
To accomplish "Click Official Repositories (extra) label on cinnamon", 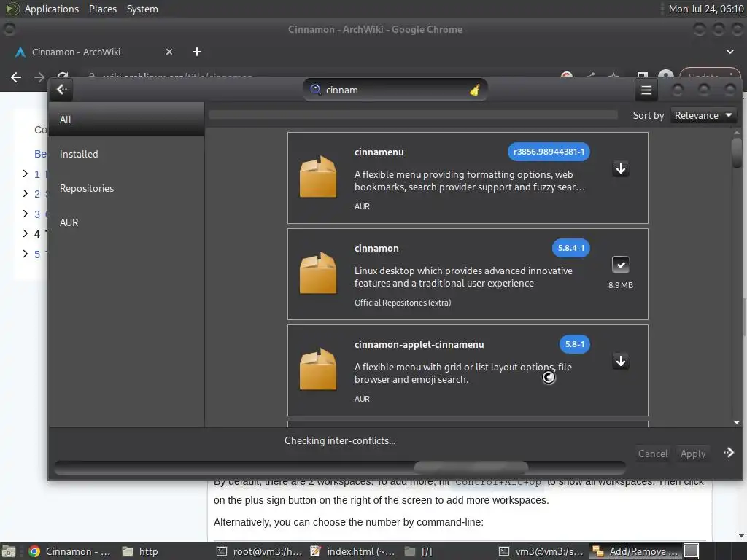I will 403,303.
